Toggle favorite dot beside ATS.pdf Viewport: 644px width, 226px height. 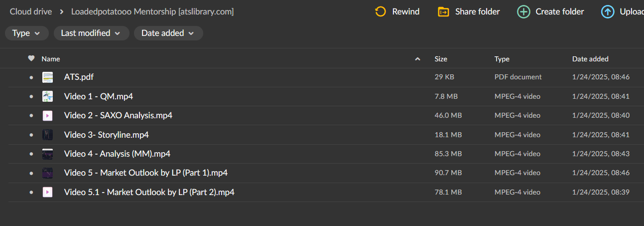coord(31,77)
